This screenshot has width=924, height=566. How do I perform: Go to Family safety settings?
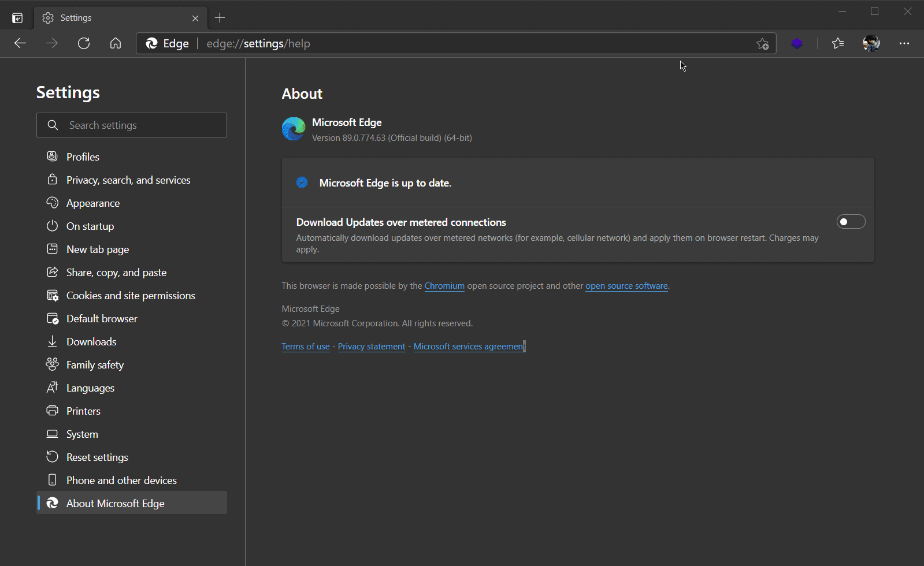click(x=132, y=364)
